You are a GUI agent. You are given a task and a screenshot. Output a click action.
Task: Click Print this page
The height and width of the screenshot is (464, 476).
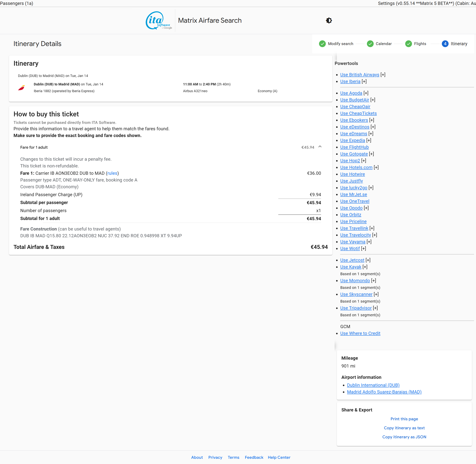point(404,419)
